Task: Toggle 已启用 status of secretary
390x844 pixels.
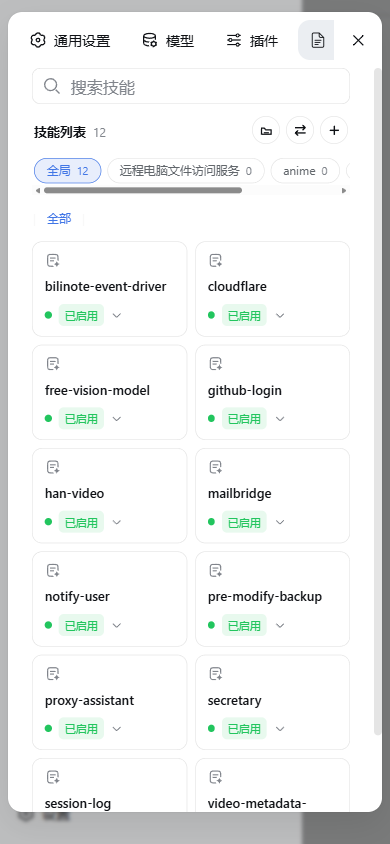Action: click(244, 729)
